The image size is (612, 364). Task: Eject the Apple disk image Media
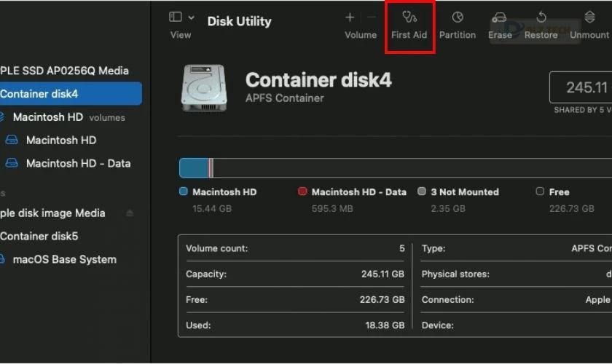click(130, 213)
